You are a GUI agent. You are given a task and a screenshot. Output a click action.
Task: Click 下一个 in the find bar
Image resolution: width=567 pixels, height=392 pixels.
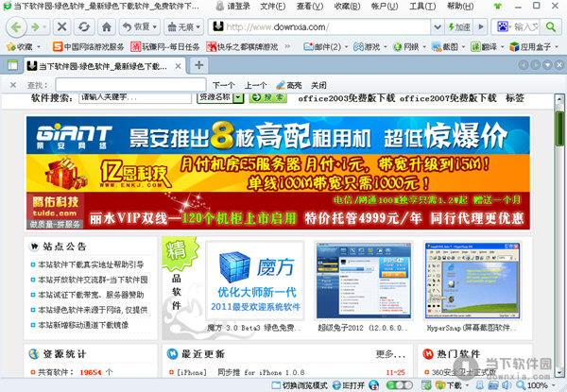pos(223,85)
